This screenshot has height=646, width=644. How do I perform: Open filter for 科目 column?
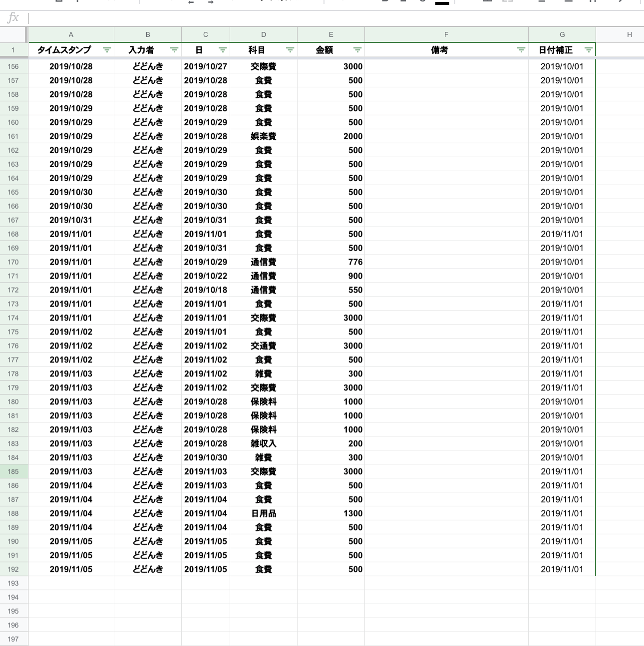pyautogui.click(x=290, y=49)
